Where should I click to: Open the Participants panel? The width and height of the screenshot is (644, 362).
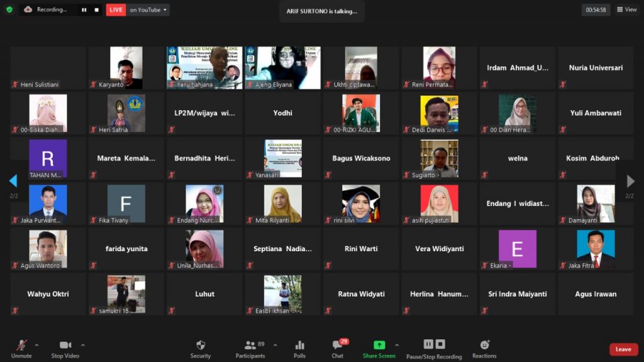tap(250, 348)
